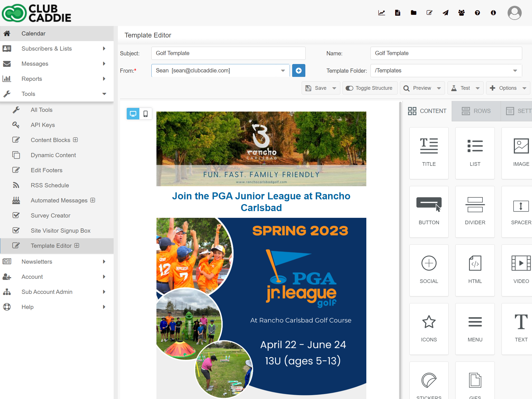The height and width of the screenshot is (399, 532).
Task: Add the HTML content block
Action: coord(475,270)
